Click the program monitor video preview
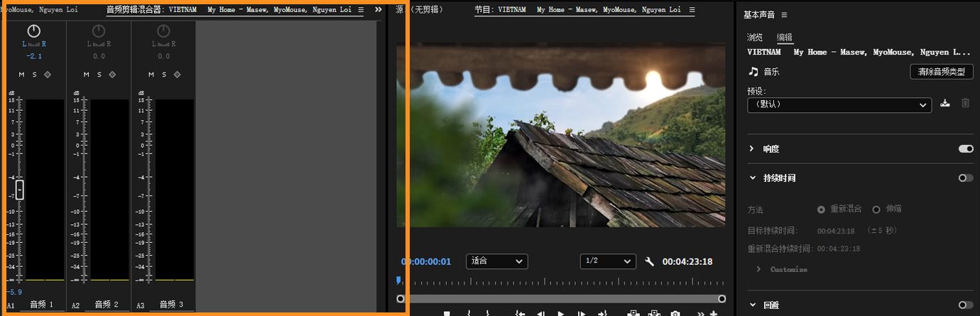 click(x=561, y=136)
